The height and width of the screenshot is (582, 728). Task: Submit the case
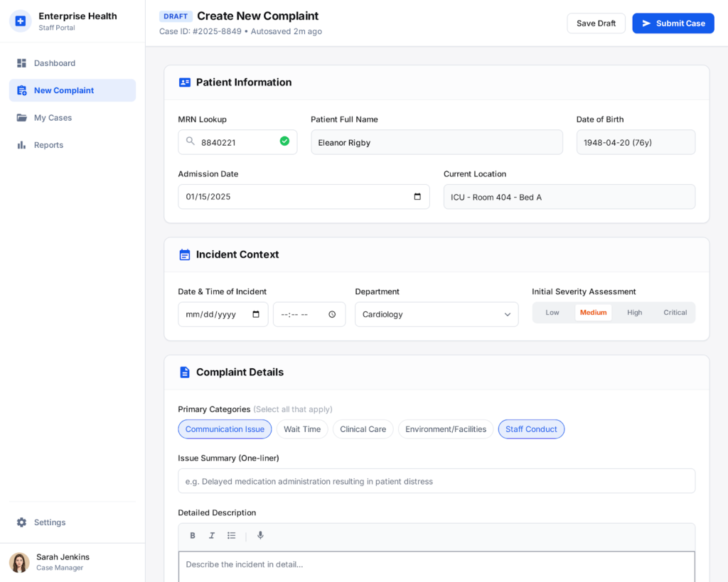tap(673, 23)
